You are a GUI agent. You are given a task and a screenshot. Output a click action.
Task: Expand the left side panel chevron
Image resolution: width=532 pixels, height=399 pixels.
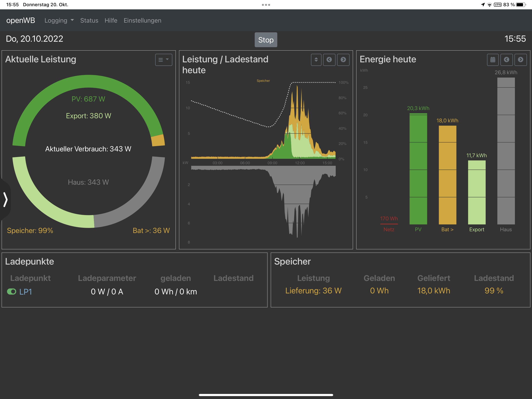click(5, 199)
